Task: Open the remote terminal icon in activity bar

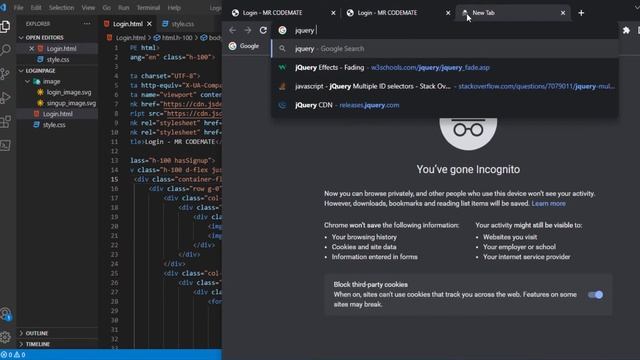Action: 5,145
